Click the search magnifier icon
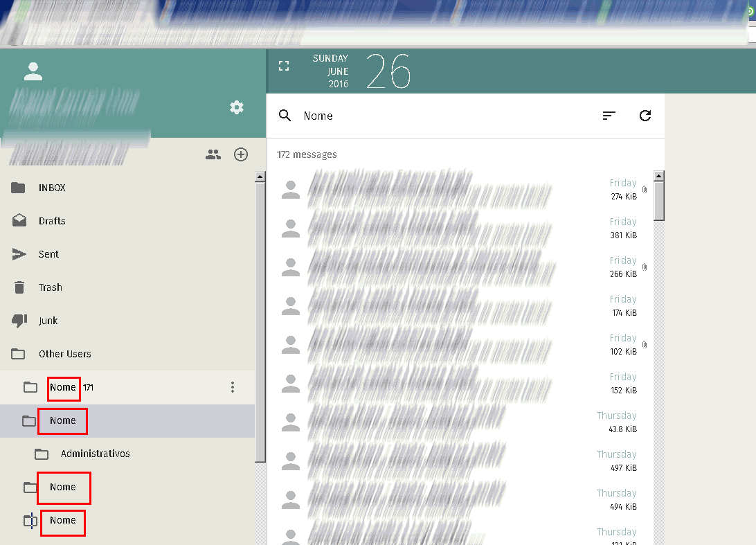The image size is (756, 545). [285, 116]
